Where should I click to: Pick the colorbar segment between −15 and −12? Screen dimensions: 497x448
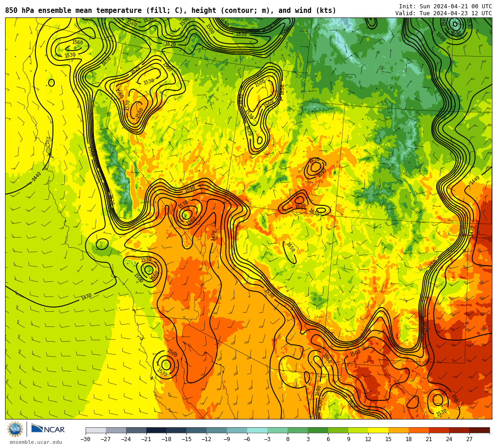pyautogui.click(x=197, y=430)
